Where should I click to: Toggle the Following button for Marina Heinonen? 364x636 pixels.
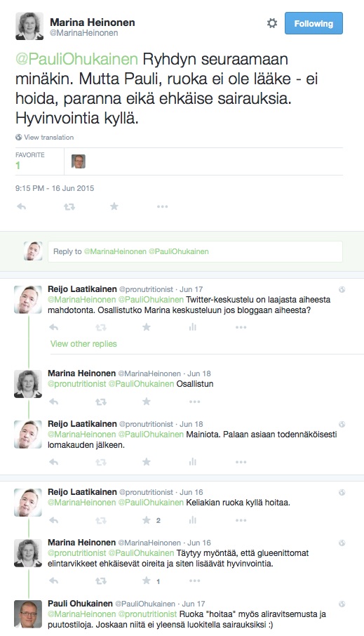click(314, 24)
